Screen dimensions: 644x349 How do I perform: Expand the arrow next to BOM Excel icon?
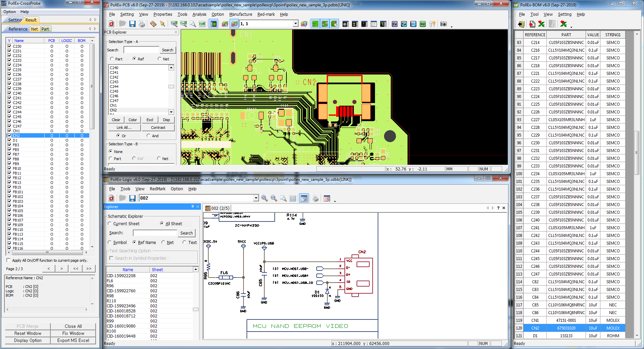tap(571, 27)
